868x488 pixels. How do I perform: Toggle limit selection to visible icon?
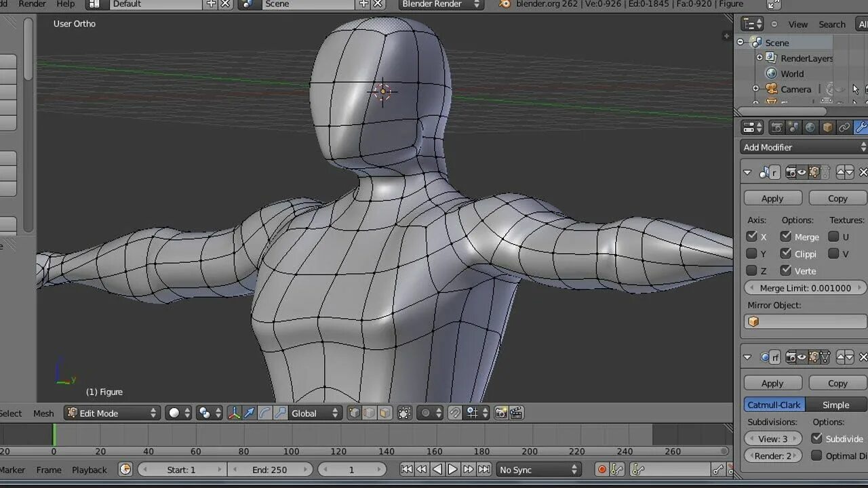pos(404,413)
